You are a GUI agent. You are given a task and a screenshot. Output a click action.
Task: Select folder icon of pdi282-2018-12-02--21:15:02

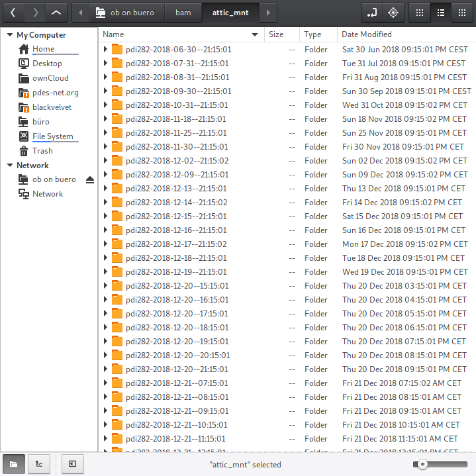[x=117, y=160]
